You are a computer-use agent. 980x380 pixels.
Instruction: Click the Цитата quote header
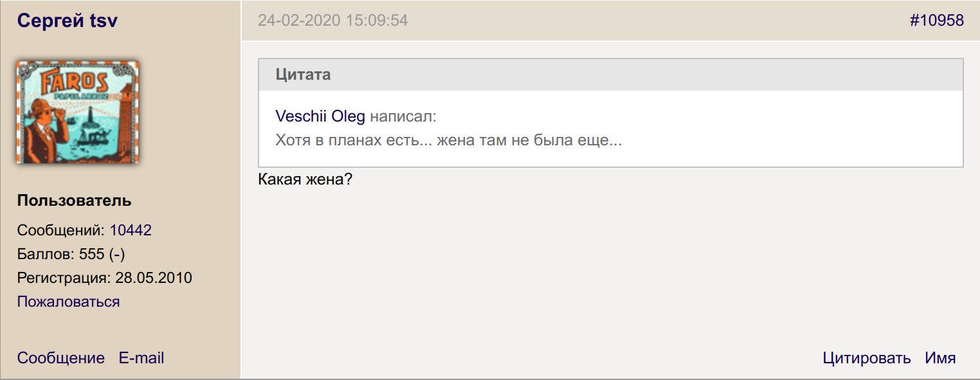tap(303, 75)
